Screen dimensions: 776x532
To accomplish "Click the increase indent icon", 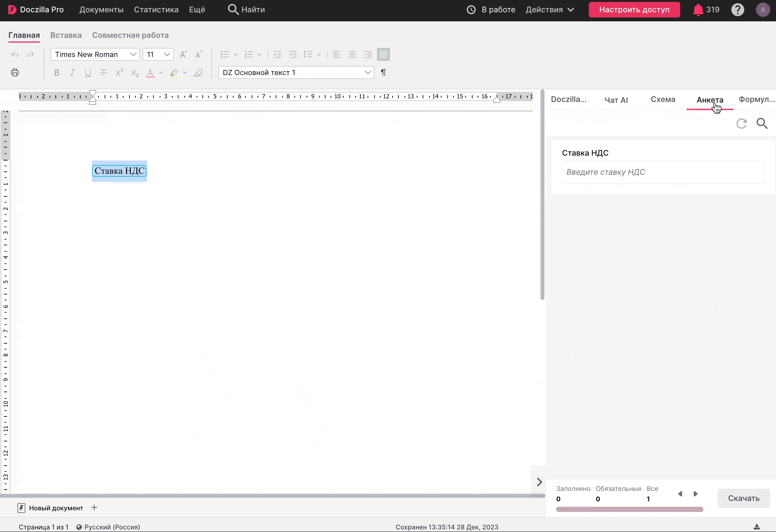I will [x=293, y=54].
